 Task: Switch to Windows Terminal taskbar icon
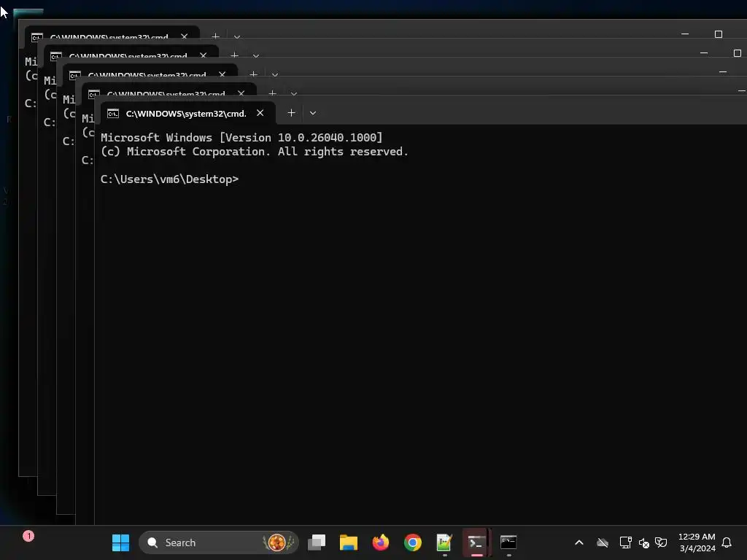(476, 542)
